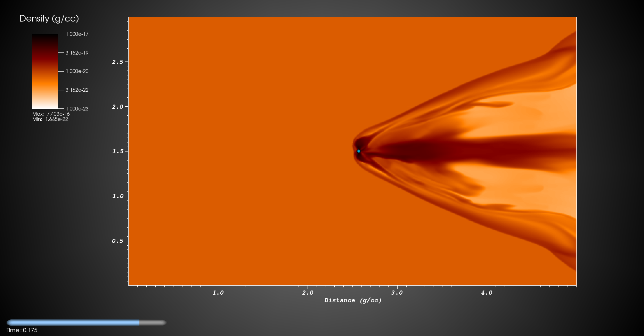644x336 pixels.
Task: Click the 1.5 tick on vertical axis
Action: pyautogui.click(x=117, y=151)
